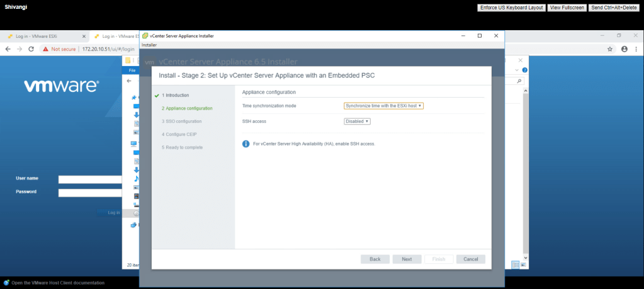Click the browser back arrow icon
The height and width of the screenshot is (289, 644).
pyautogui.click(x=8, y=49)
